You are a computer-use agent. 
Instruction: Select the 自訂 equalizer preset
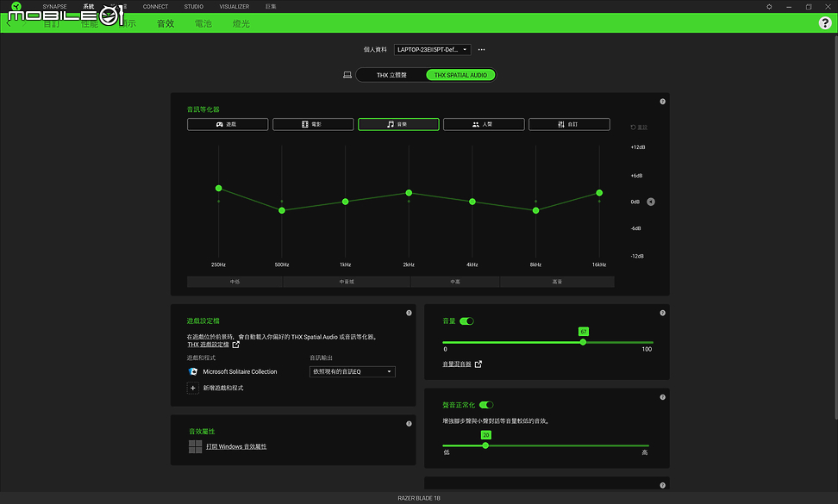[x=569, y=124]
